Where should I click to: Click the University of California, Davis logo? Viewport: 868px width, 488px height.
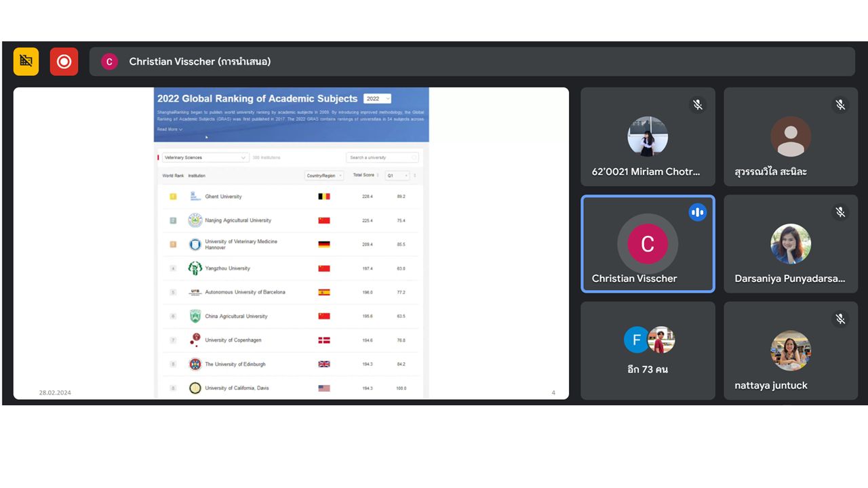(x=195, y=388)
